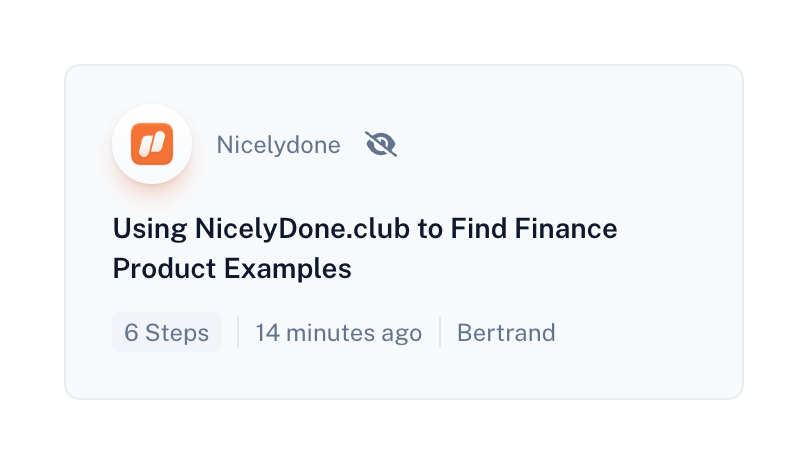Click the divider between Steps badge and timestamp

(x=238, y=333)
